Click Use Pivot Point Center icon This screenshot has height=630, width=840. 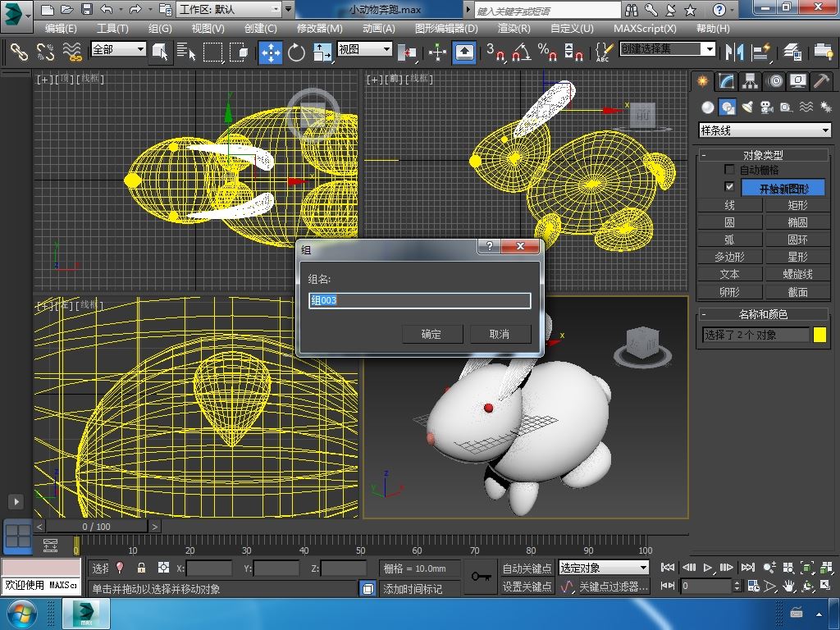(407, 52)
